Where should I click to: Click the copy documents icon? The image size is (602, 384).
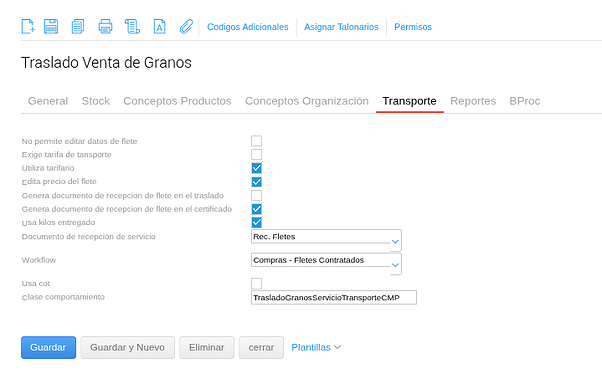coord(78,26)
